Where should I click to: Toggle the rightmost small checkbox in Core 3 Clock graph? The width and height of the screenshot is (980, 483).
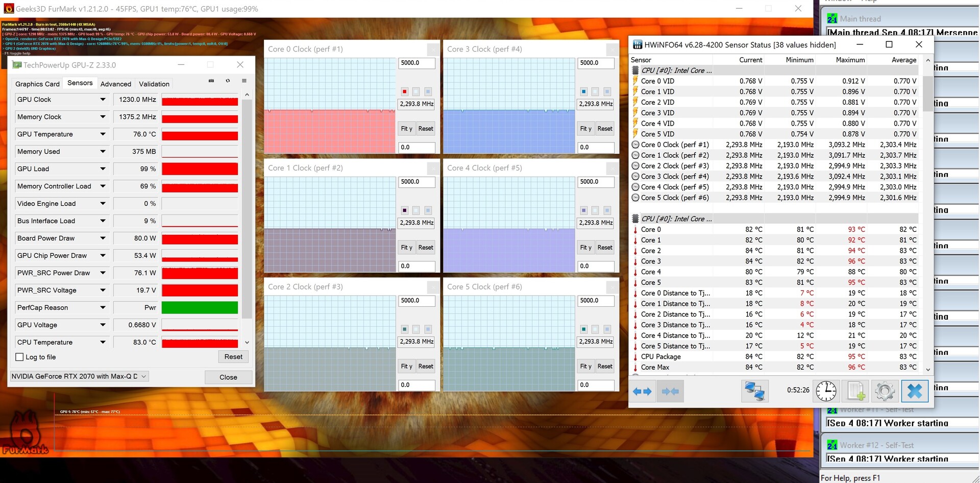tap(607, 92)
